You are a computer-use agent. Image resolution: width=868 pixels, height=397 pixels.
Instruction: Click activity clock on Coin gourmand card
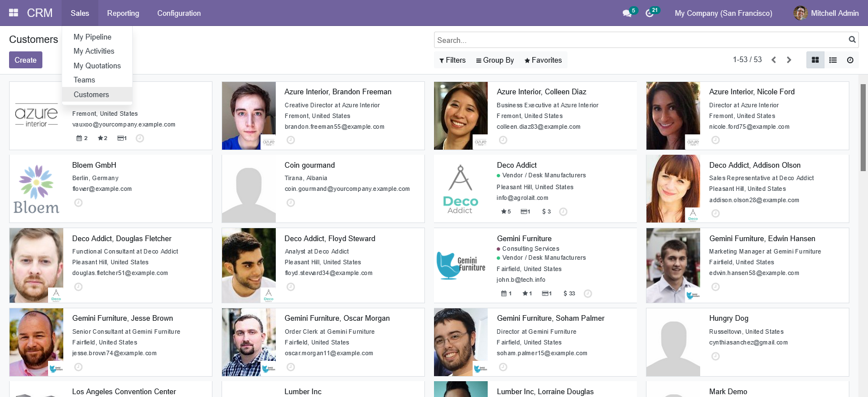click(290, 203)
